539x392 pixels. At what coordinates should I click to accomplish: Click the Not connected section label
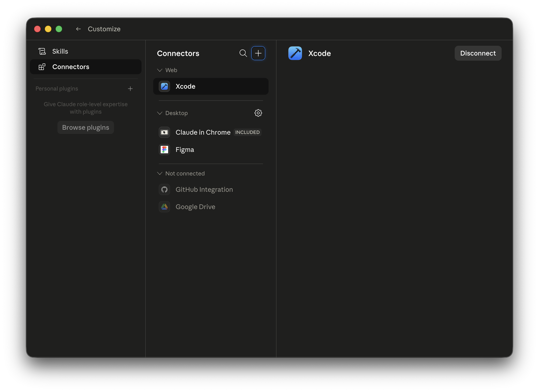click(x=185, y=174)
